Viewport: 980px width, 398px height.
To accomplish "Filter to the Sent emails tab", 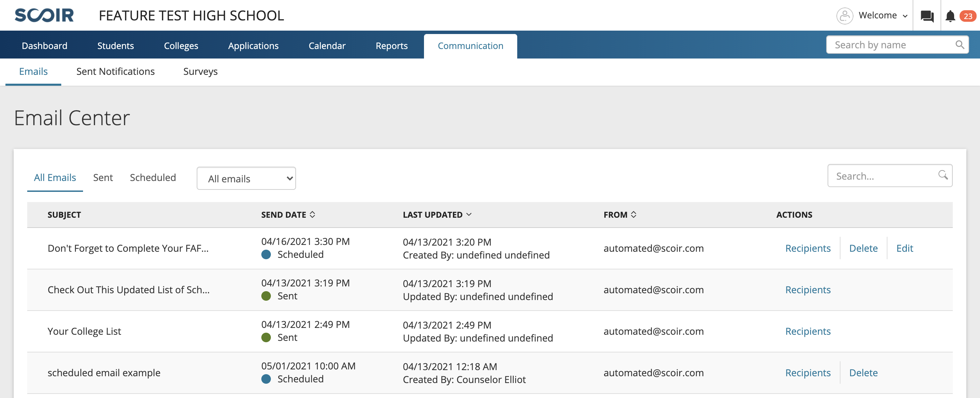I will tap(103, 178).
